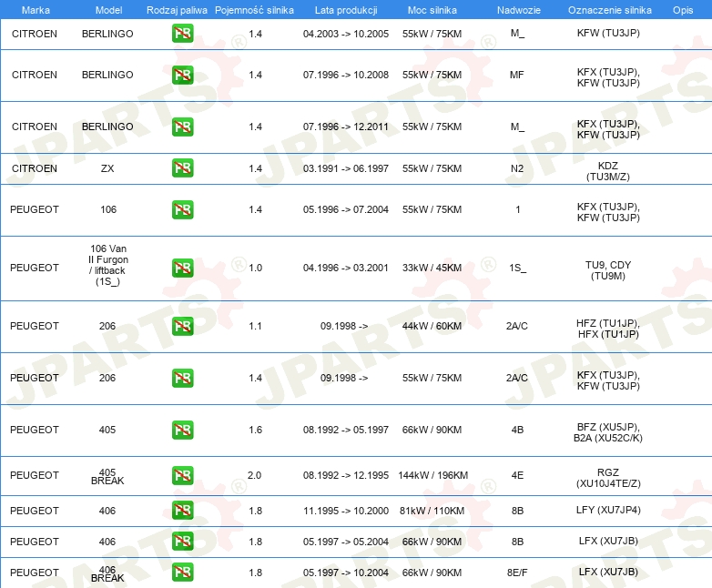Click engine capacity 1.0
Image resolution: width=712 pixels, height=588 pixels.
click(x=256, y=268)
